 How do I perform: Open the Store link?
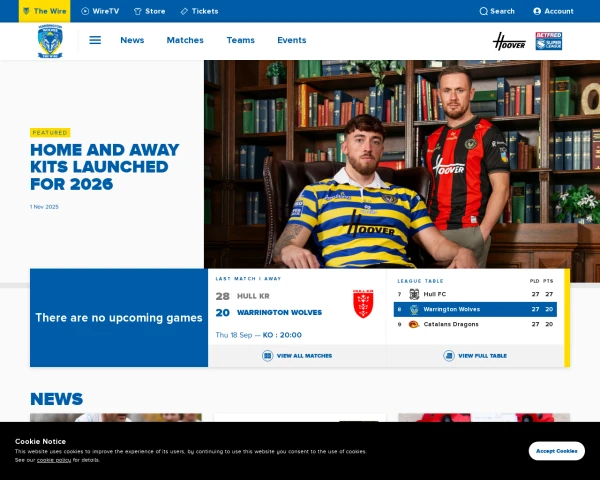(x=150, y=11)
